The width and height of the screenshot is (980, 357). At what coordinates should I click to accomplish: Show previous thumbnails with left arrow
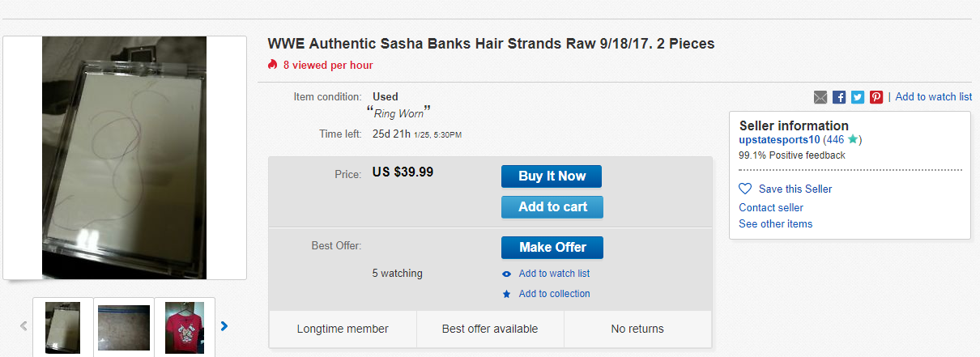[x=23, y=326]
